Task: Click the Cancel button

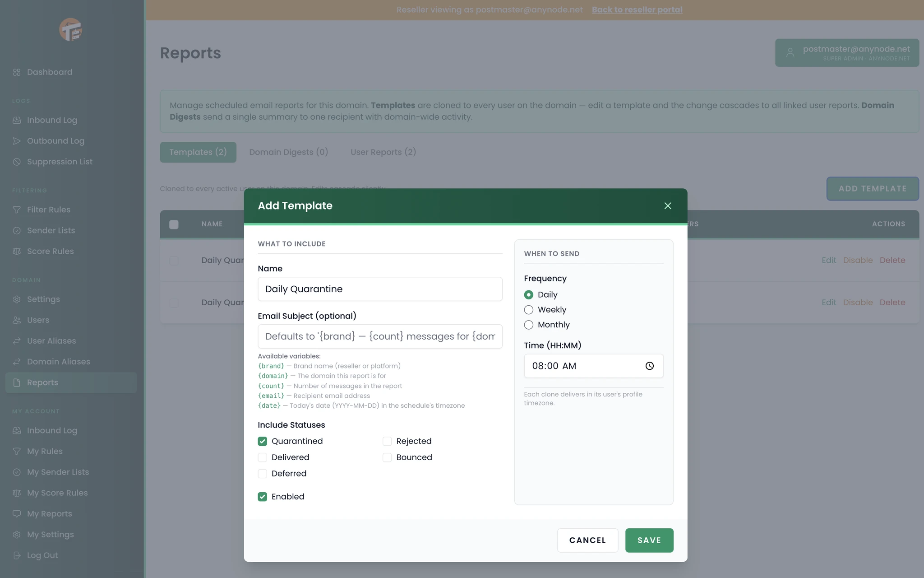Action: 587,540
